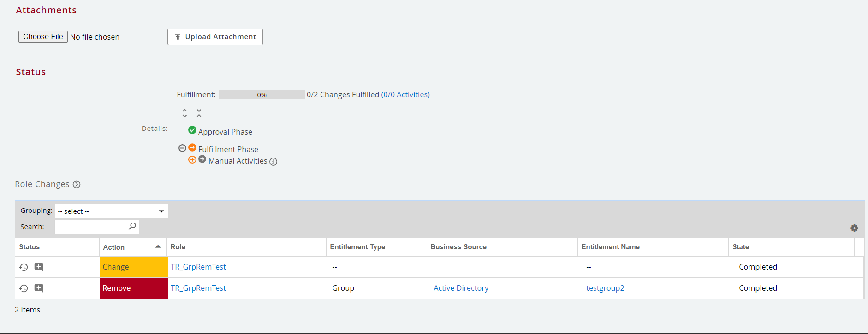The height and width of the screenshot is (334, 868).
Task: Click the history icon in the Change row
Action: point(24,267)
